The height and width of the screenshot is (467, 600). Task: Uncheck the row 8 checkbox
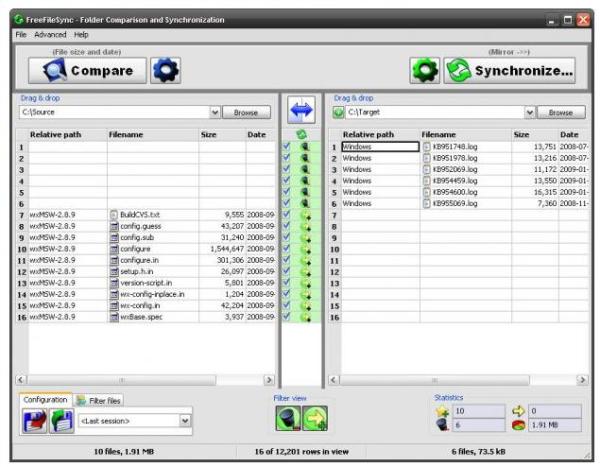point(286,225)
